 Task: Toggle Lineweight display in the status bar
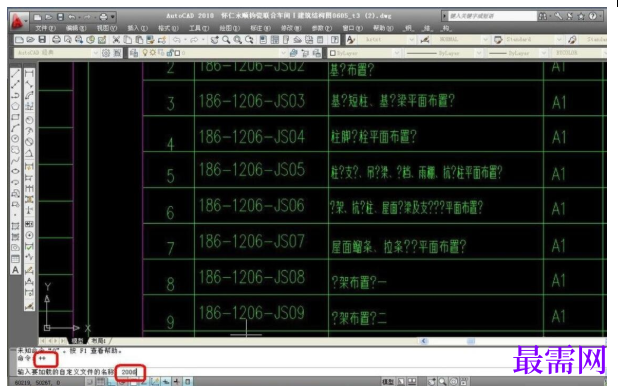177,382
